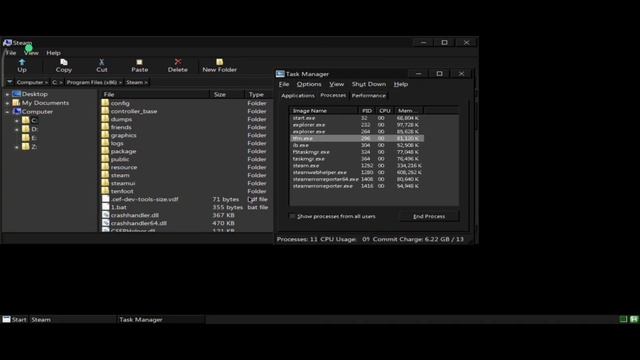Expand the Desktop tree node
Viewport: 640px width, 360px height.
pyautogui.click(x=7, y=94)
